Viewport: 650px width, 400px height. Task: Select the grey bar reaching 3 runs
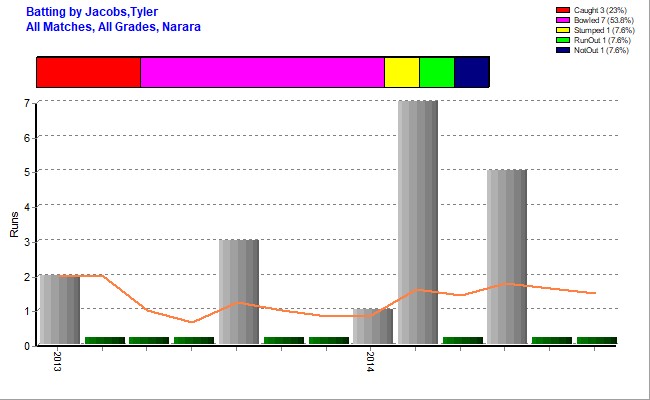[239, 291]
